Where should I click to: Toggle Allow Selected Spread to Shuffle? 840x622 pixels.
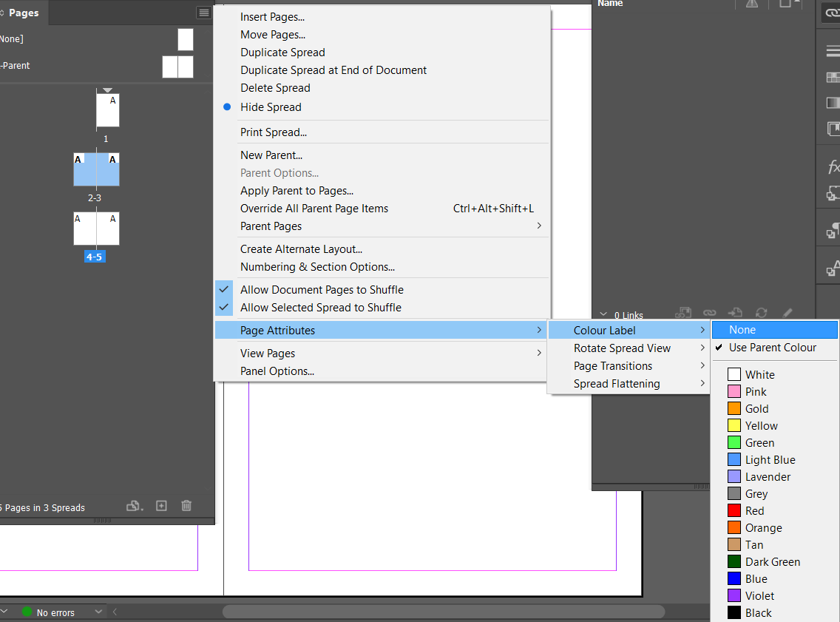pos(316,308)
